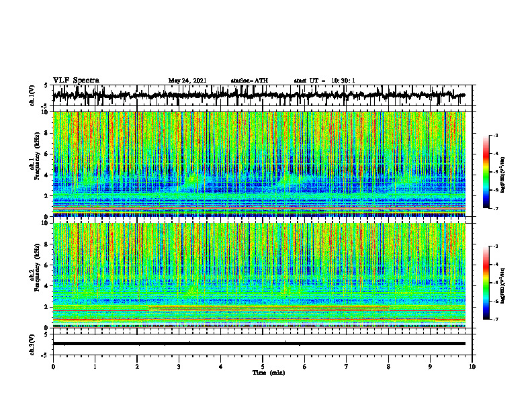Click the "station=ATH" header label
This screenshot has height=411, width=532.
tap(249, 81)
